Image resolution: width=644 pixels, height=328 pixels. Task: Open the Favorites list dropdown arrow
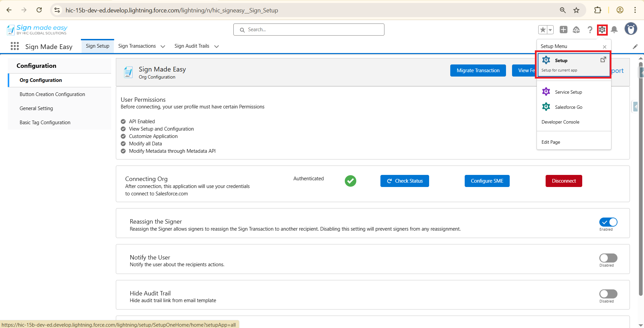550,30
